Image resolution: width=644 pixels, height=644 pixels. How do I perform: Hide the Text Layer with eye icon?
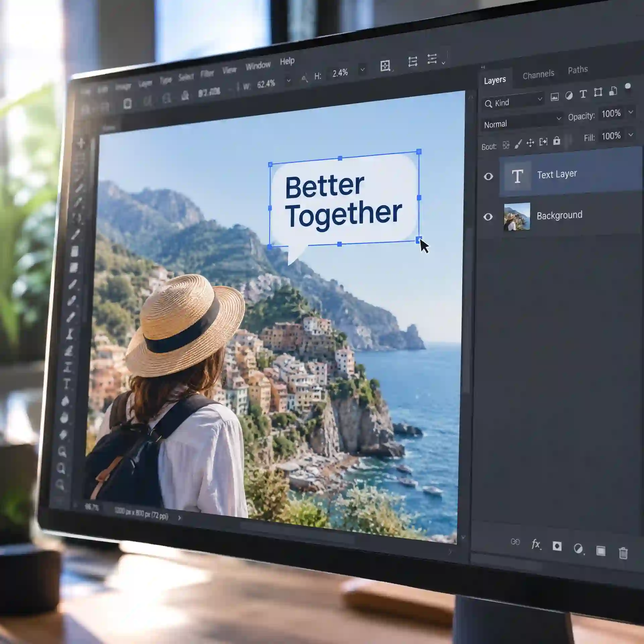pos(488,176)
